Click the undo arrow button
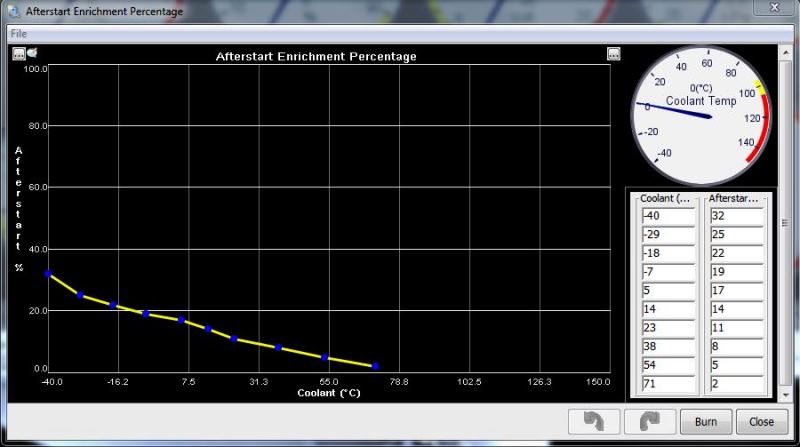 tap(592, 422)
